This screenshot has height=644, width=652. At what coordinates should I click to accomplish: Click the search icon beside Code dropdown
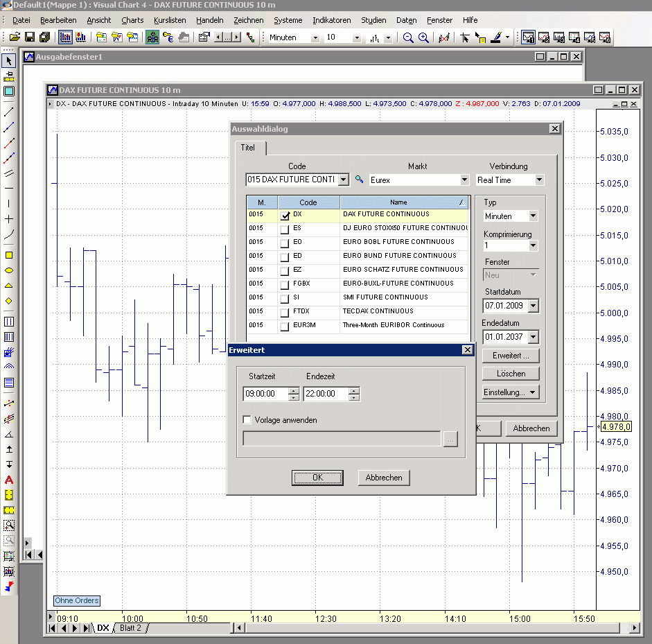pos(359,180)
